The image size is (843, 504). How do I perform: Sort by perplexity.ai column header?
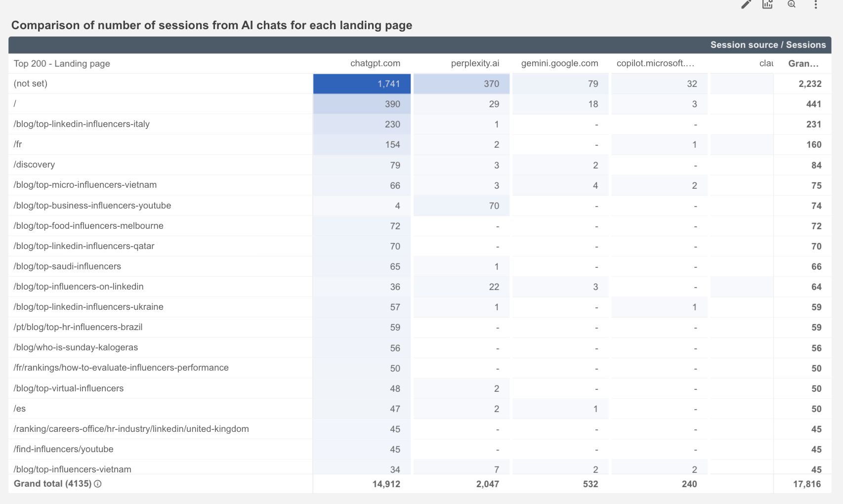point(474,63)
